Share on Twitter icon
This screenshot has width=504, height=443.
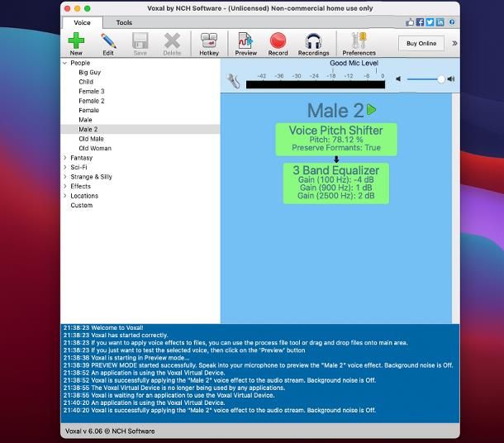coord(430,21)
